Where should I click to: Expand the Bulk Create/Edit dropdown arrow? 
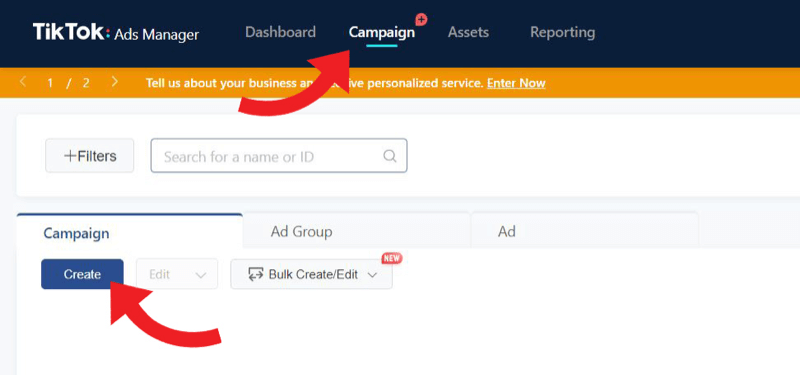372,275
